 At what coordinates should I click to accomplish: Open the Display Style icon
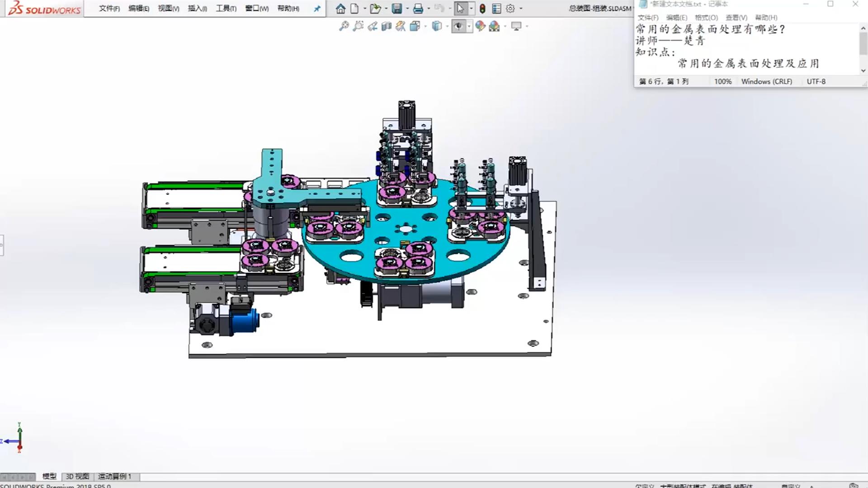click(437, 26)
